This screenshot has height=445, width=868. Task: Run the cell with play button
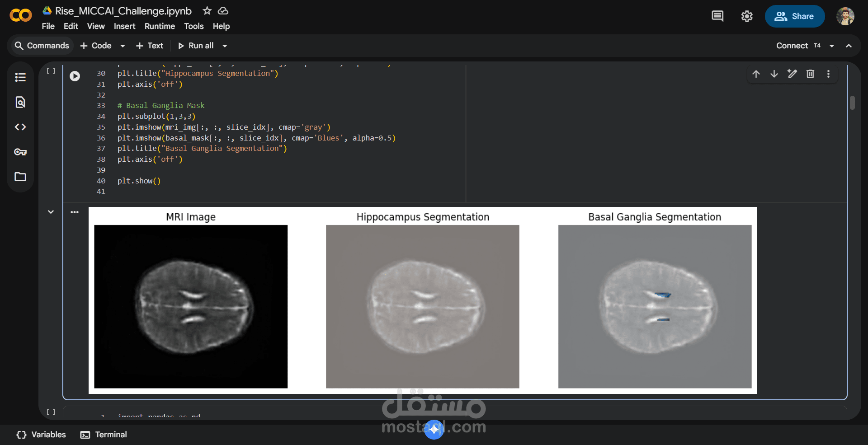coord(75,76)
